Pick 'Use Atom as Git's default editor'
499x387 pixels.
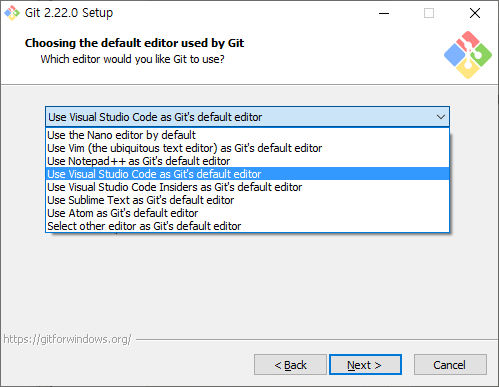[x=247, y=213]
